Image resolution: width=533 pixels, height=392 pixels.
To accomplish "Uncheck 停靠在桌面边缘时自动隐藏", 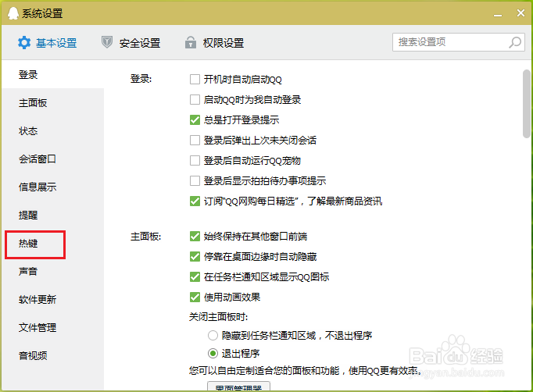I will (x=195, y=256).
